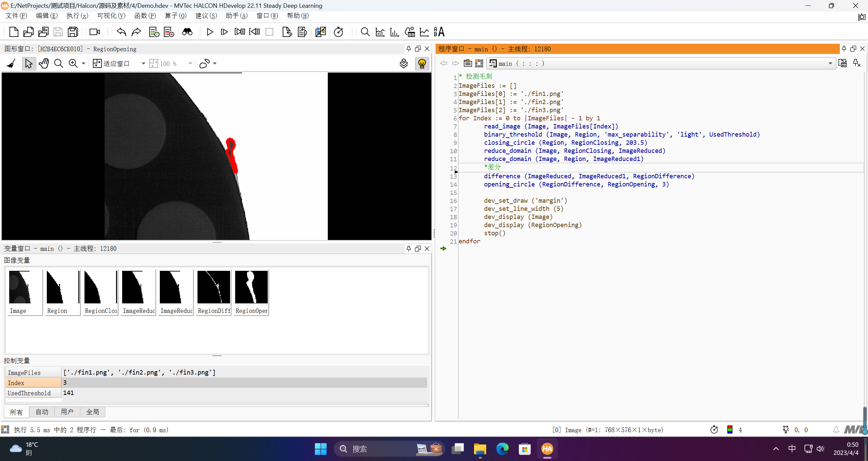This screenshot has width=868, height=461.
Task: Click the binoculars find icon
Action: [x=187, y=32]
